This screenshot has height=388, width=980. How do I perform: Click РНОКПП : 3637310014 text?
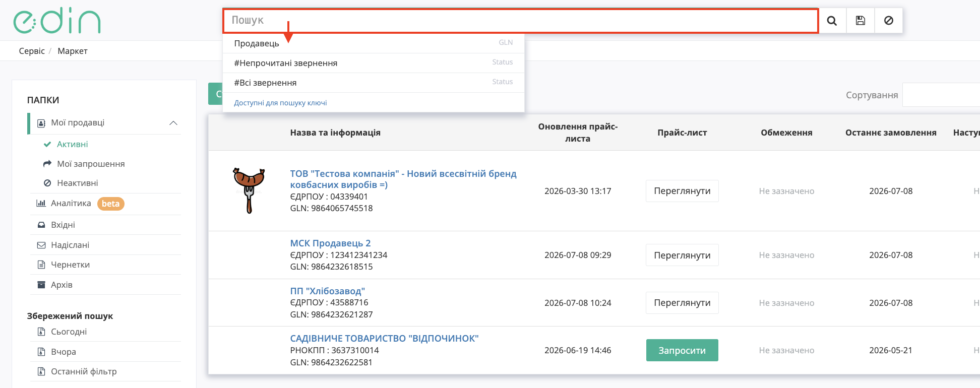[x=334, y=350]
